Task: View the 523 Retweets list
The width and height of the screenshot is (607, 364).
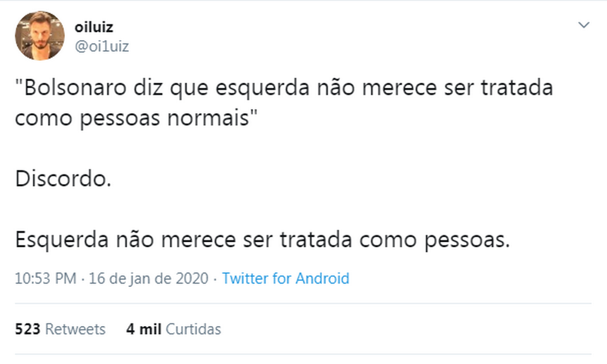Action: tap(60, 329)
